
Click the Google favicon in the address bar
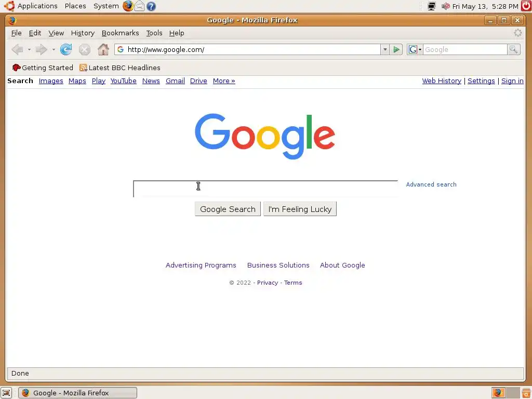pyautogui.click(x=121, y=49)
